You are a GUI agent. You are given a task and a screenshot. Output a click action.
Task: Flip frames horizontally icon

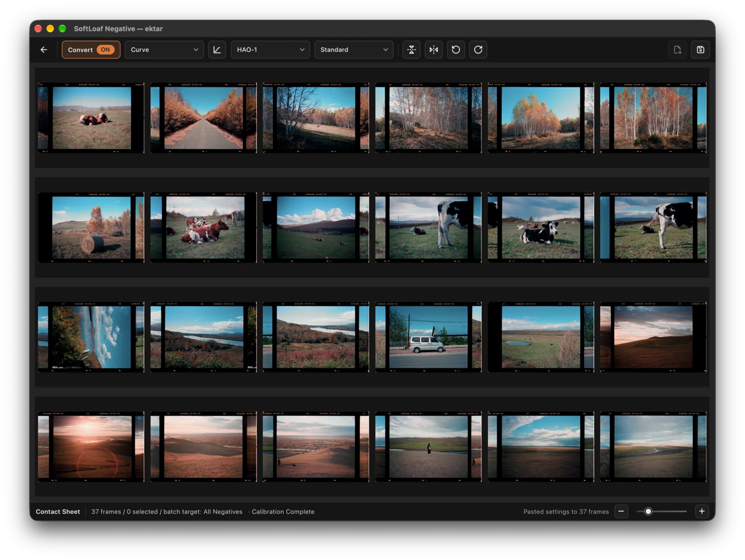point(434,50)
